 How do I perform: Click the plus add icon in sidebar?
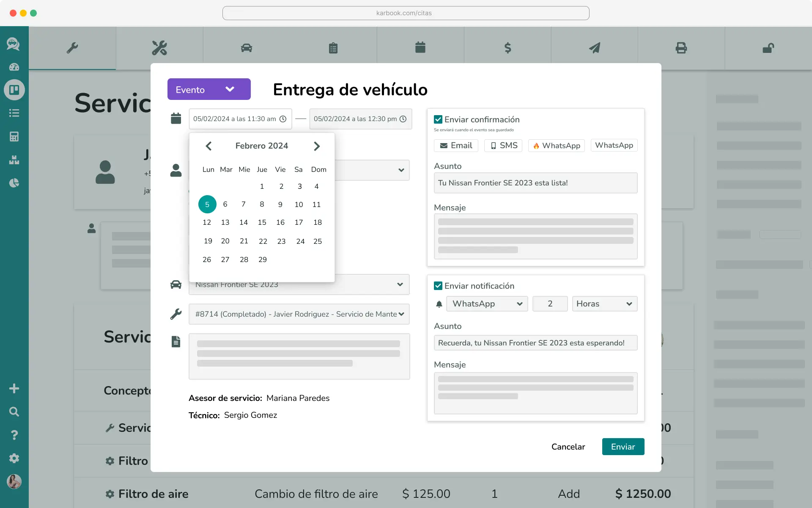pyautogui.click(x=14, y=389)
